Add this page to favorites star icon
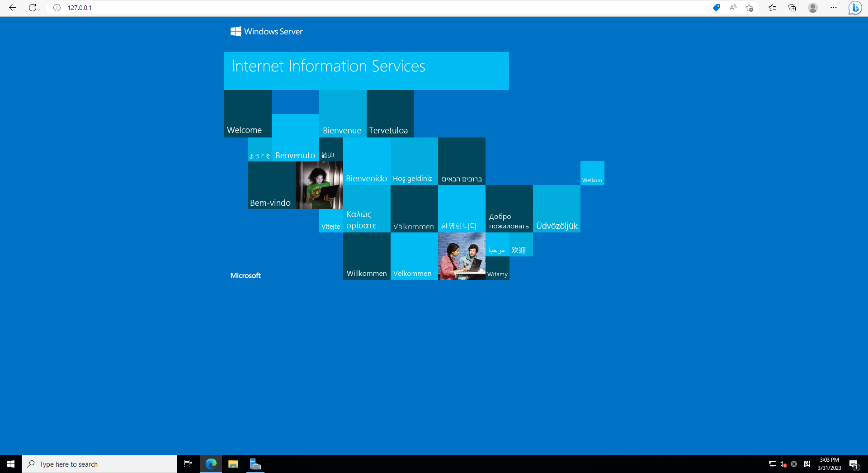This screenshot has width=868, height=473. 750,8
